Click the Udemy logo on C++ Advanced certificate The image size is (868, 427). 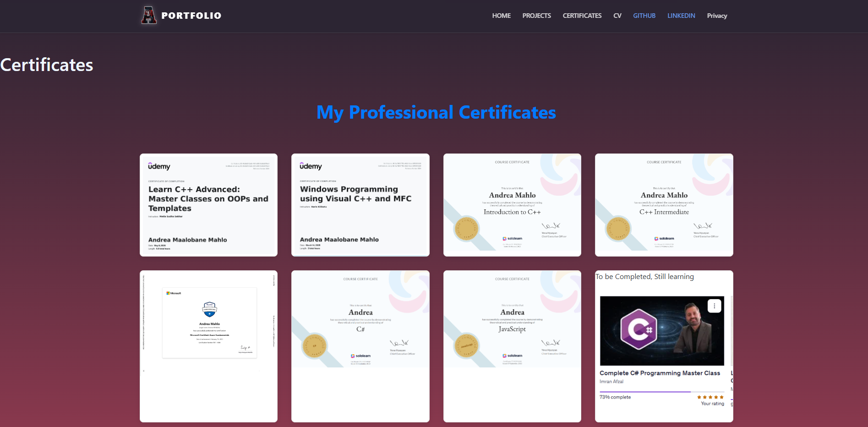(159, 166)
